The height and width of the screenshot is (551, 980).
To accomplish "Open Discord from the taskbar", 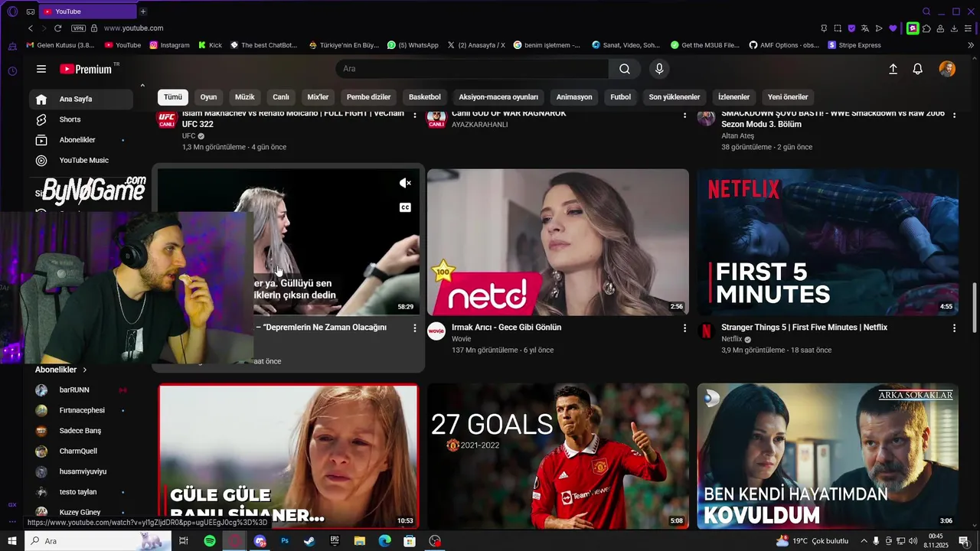I will (260, 541).
